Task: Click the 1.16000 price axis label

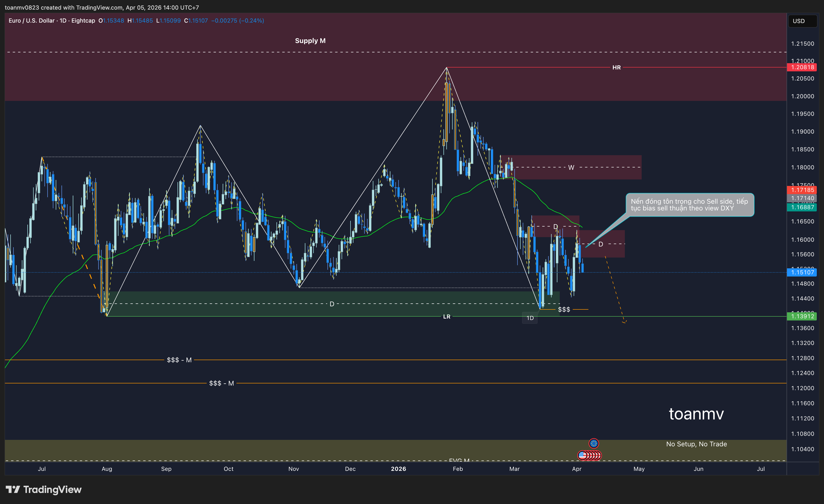Action: 803,240
